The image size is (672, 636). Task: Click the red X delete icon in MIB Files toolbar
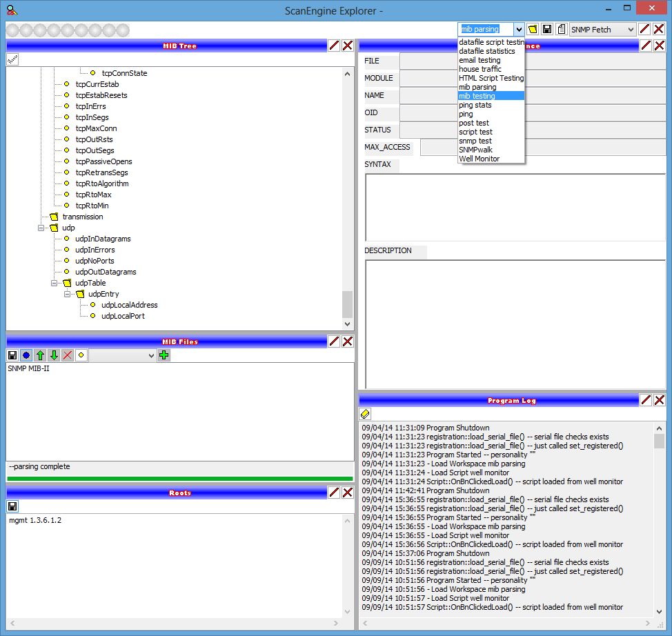pos(67,355)
